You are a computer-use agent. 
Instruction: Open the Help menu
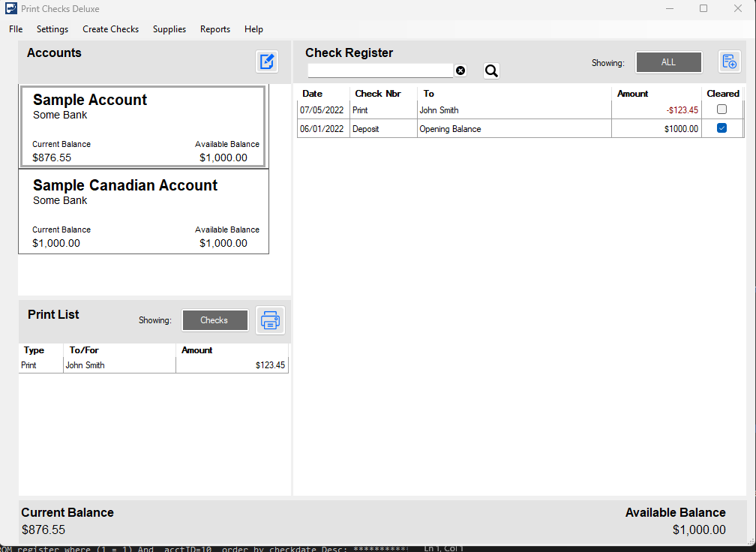click(253, 29)
